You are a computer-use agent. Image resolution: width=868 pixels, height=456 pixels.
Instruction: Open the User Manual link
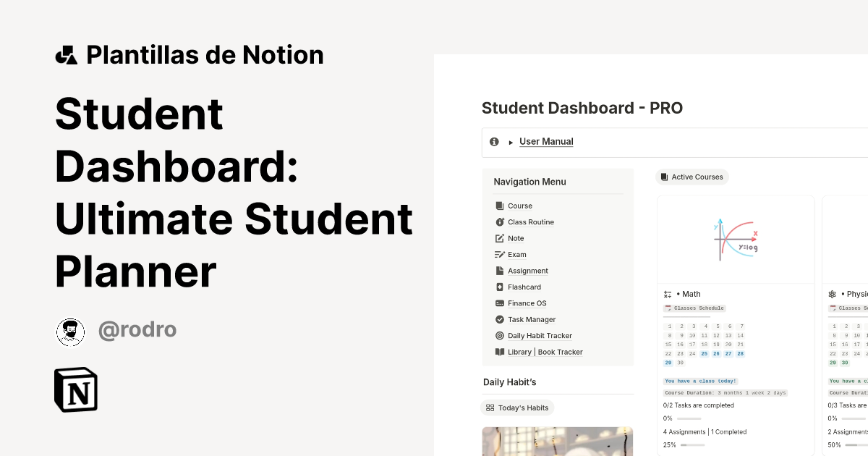pyautogui.click(x=546, y=142)
